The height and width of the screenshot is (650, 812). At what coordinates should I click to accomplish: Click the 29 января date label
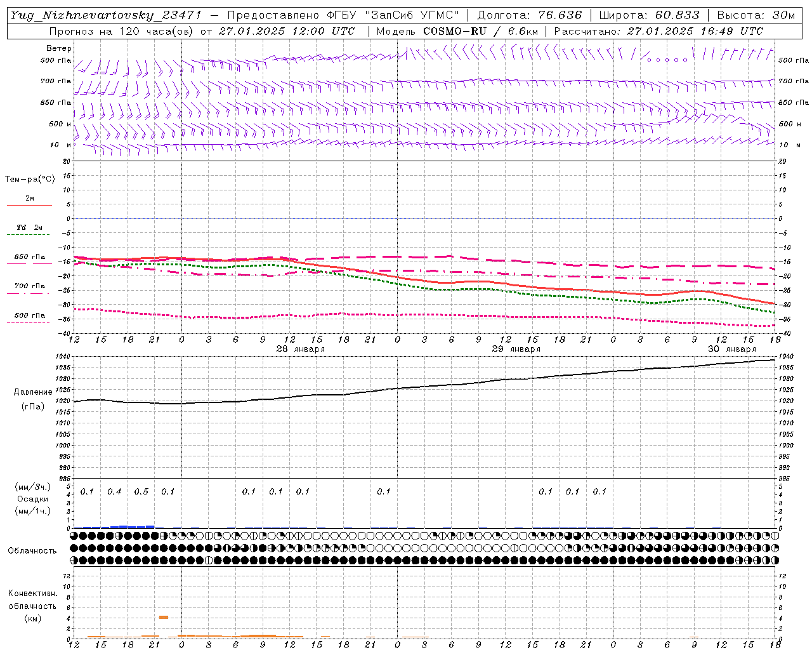point(516,349)
